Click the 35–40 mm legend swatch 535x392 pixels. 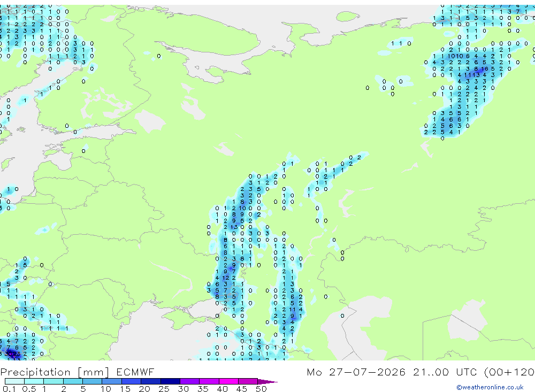(x=209, y=381)
